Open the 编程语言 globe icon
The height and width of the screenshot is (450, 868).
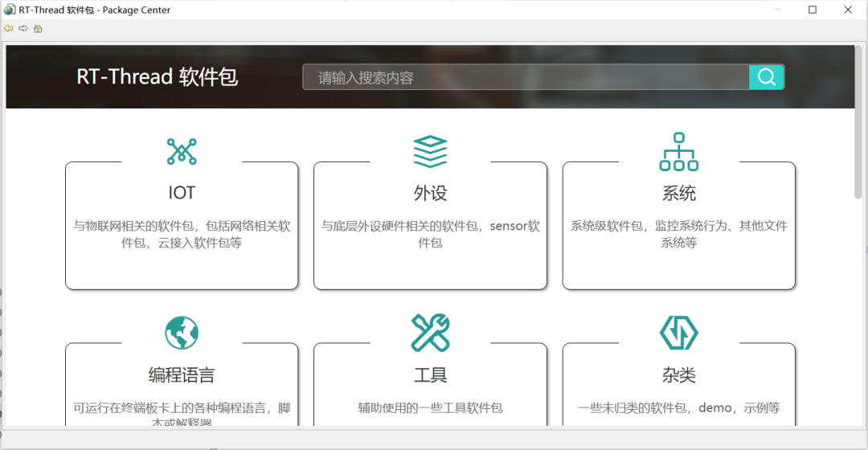point(182,333)
